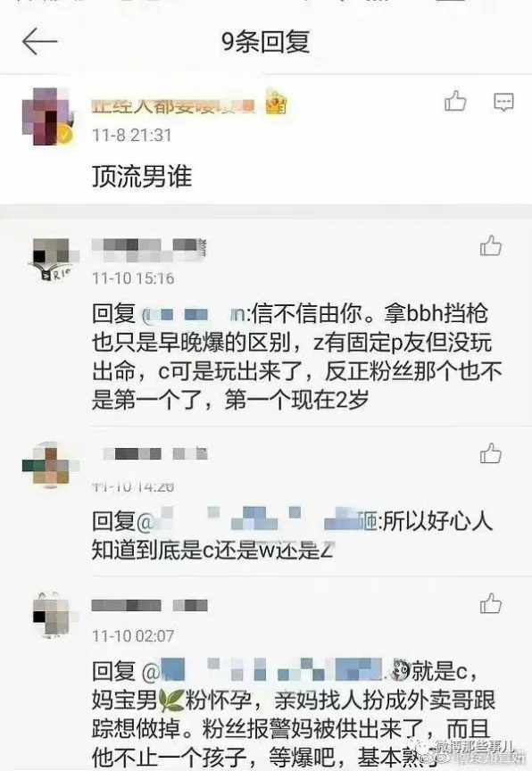The width and height of the screenshot is (532, 771).
Task: Open the username of the 15:16 reply
Action: [148, 249]
